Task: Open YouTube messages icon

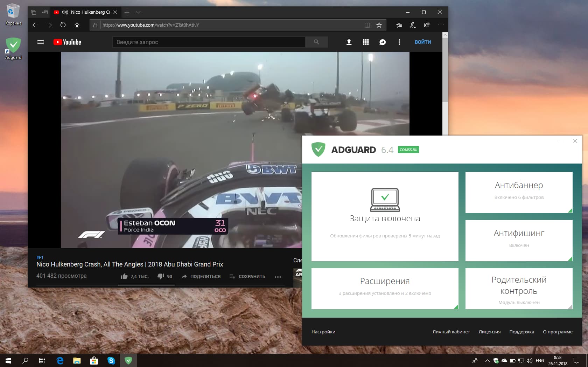Action: point(383,42)
